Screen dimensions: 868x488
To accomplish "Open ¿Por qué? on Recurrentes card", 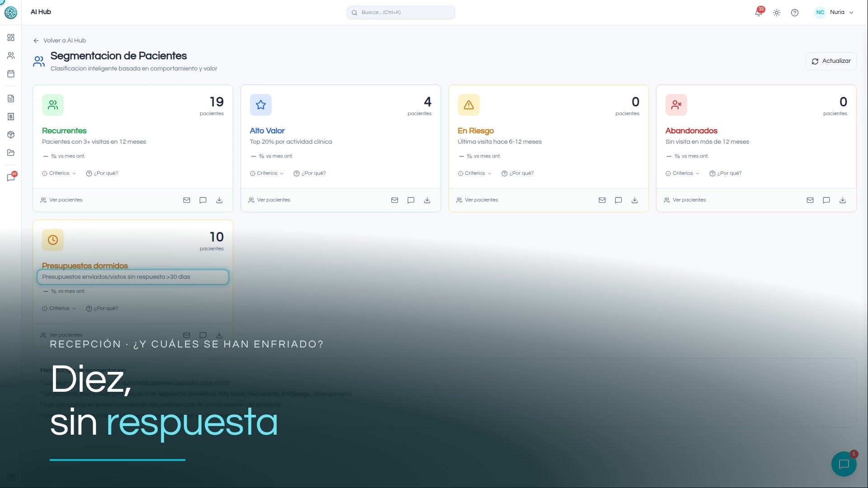I will pyautogui.click(x=102, y=173).
